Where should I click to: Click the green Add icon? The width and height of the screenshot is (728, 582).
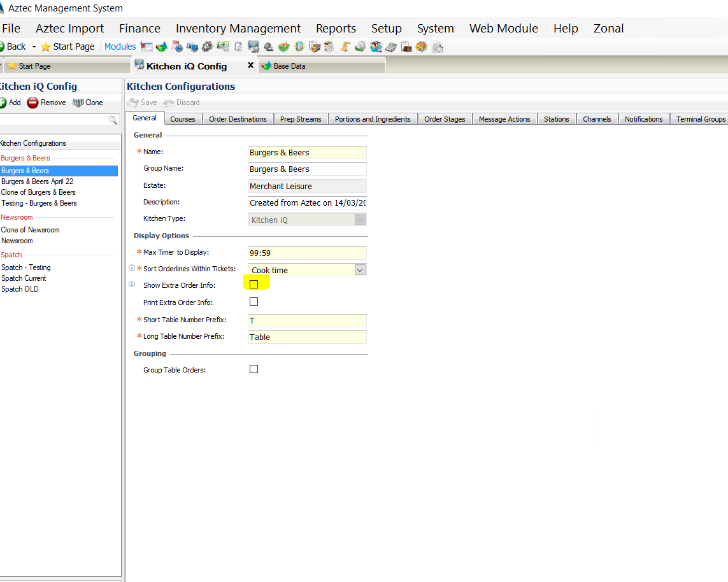click(3, 103)
